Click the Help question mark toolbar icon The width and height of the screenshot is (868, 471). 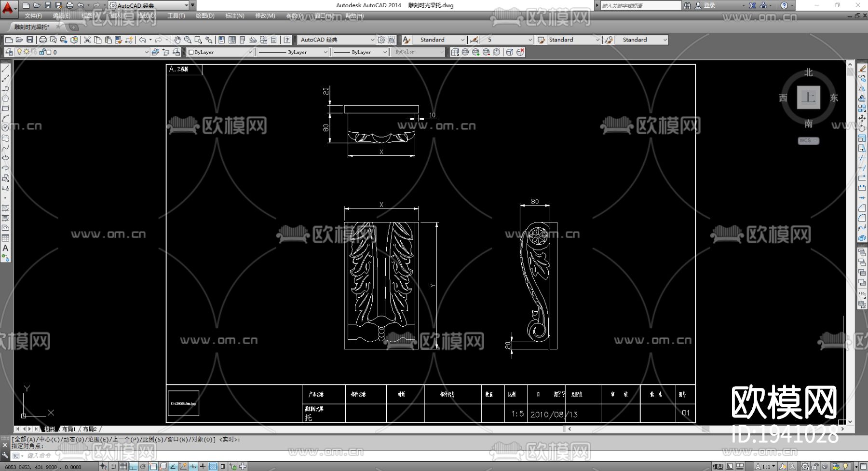pos(287,40)
